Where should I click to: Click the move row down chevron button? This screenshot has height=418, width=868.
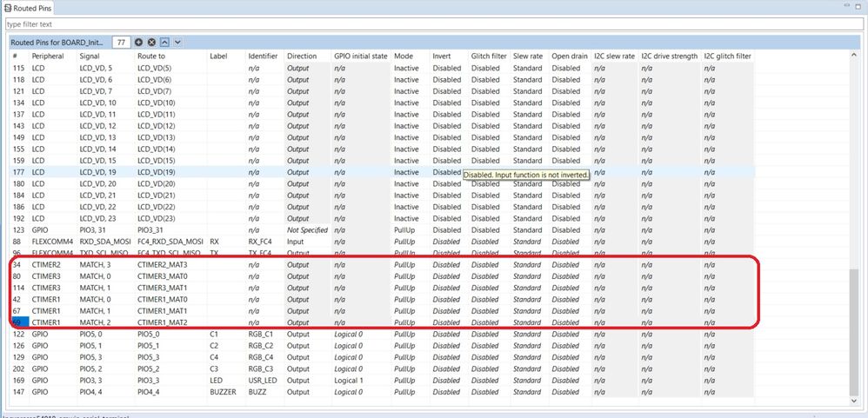tap(177, 42)
